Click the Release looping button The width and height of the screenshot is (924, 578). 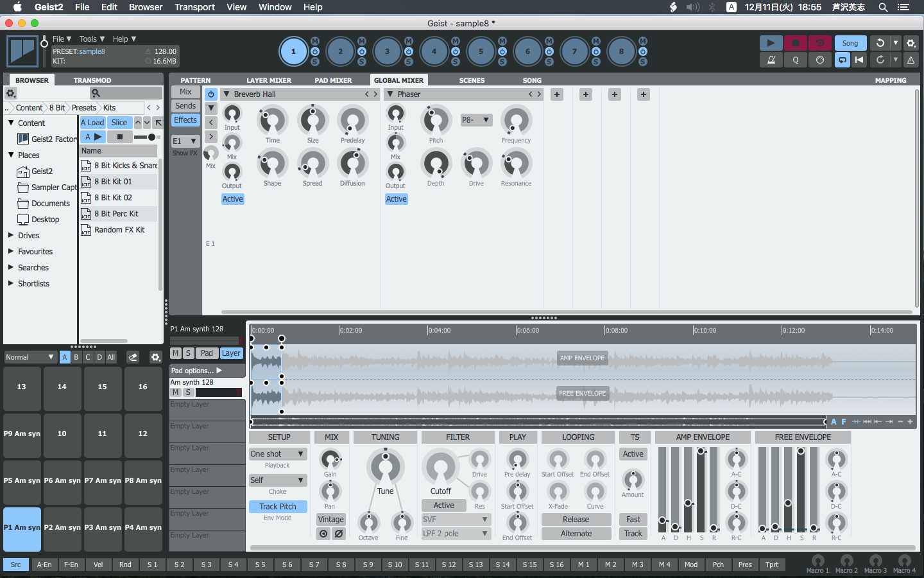click(x=576, y=520)
